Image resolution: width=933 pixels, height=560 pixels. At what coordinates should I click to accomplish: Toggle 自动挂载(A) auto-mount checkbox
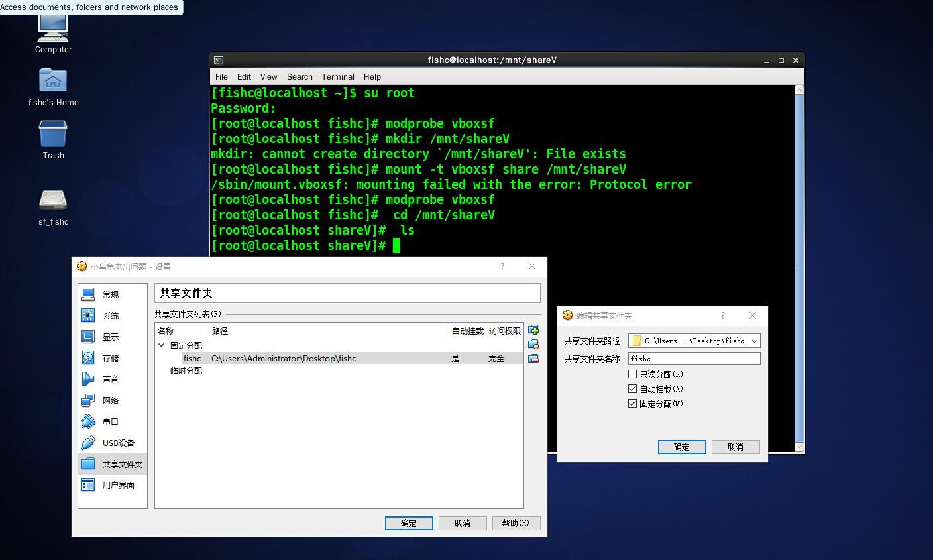(632, 389)
